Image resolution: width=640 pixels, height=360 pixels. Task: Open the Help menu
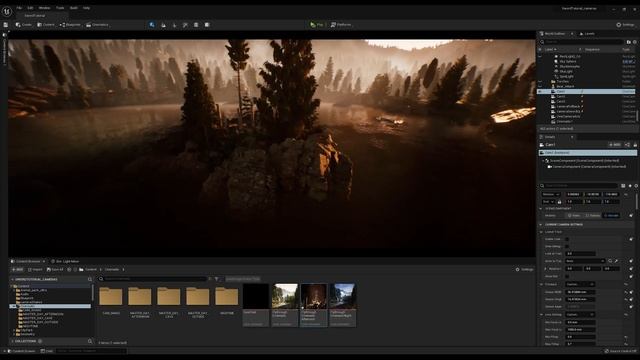click(87, 8)
